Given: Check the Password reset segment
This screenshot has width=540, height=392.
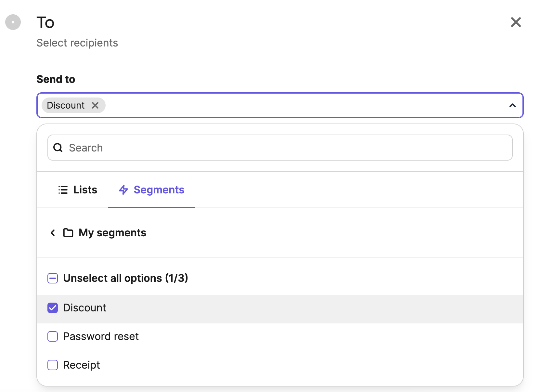Looking at the screenshot, I should (53, 336).
